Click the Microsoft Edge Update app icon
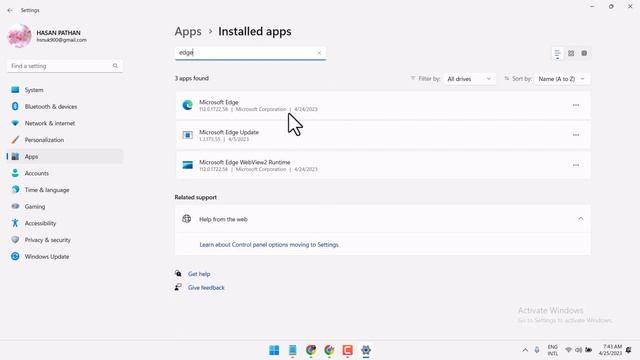The image size is (640, 360). click(187, 135)
